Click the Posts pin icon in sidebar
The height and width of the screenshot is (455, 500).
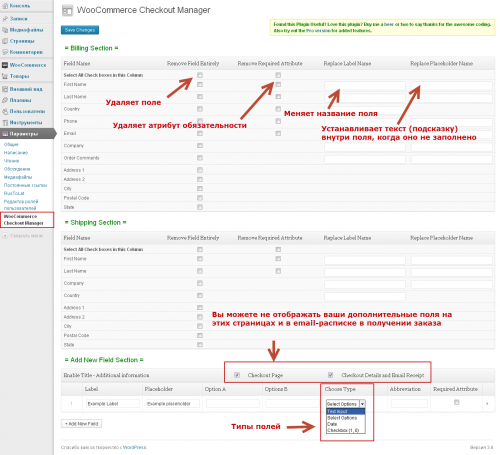(x=5, y=19)
